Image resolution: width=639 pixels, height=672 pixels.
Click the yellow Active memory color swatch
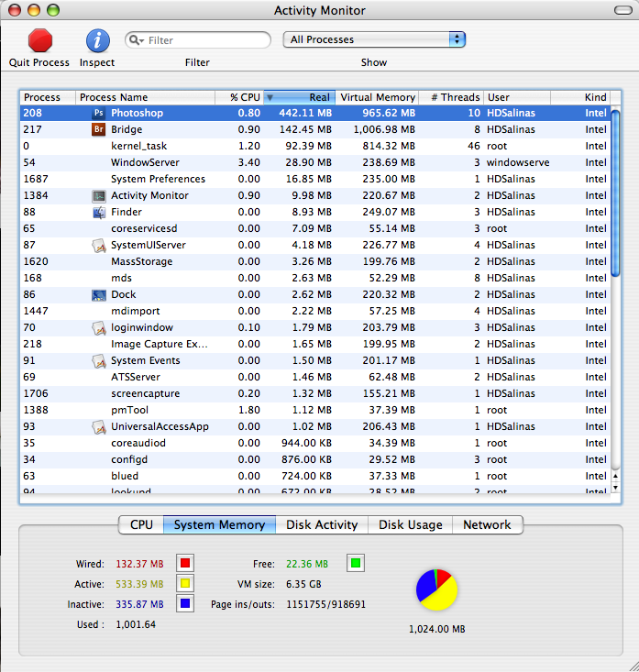pyautogui.click(x=185, y=583)
